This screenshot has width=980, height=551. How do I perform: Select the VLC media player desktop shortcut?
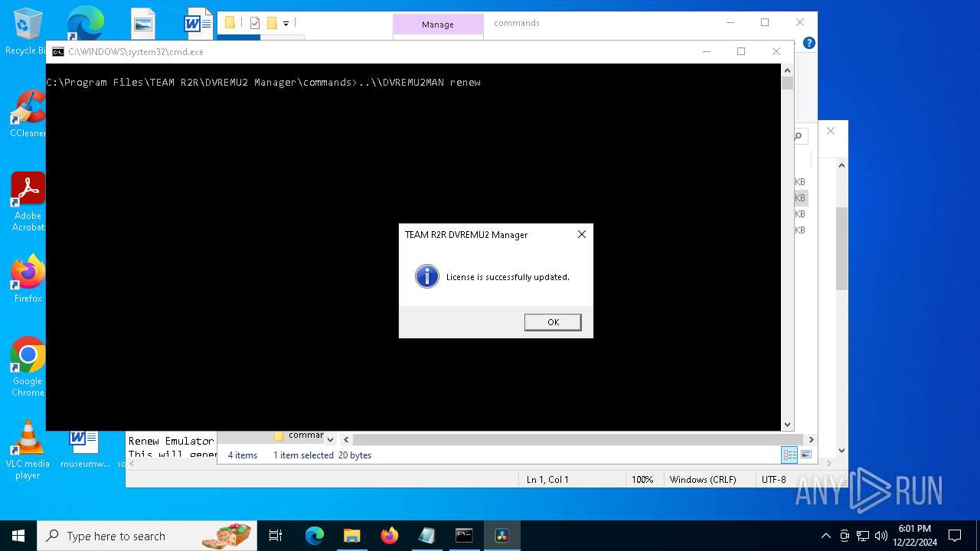click(28, 450)
